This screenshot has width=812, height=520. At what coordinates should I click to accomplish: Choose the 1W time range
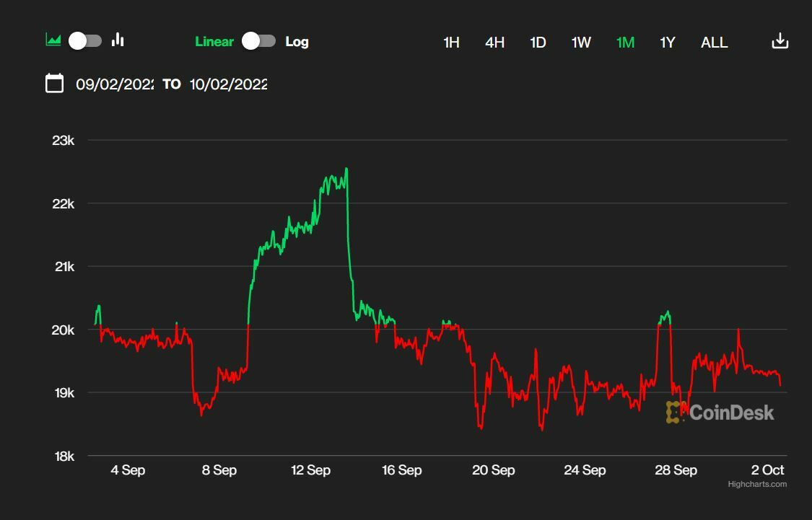click(581, 43)
